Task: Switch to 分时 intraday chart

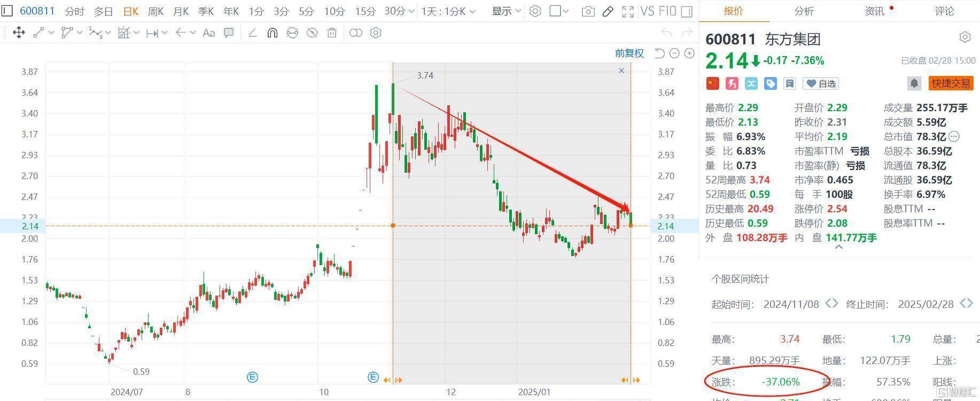Action: coord(74,11)
